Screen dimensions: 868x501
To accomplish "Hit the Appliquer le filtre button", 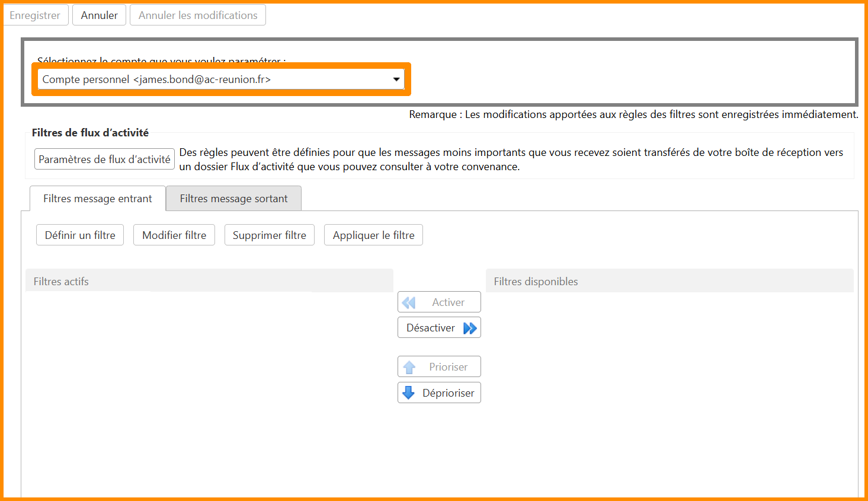I will (x=373, y=235).
